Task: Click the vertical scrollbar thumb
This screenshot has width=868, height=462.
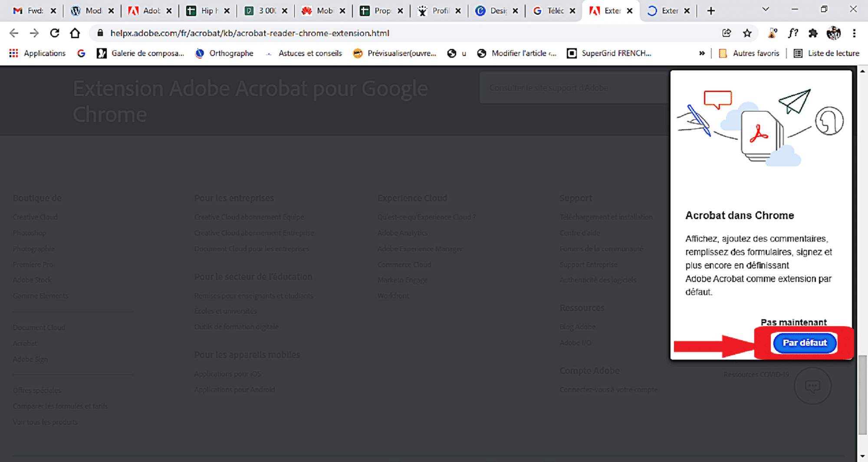Action: click(x=862, y=395)
